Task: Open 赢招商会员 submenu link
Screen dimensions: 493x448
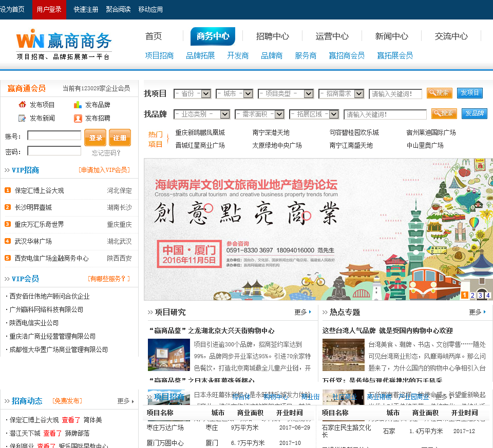Action: click(x=347, y=55)
